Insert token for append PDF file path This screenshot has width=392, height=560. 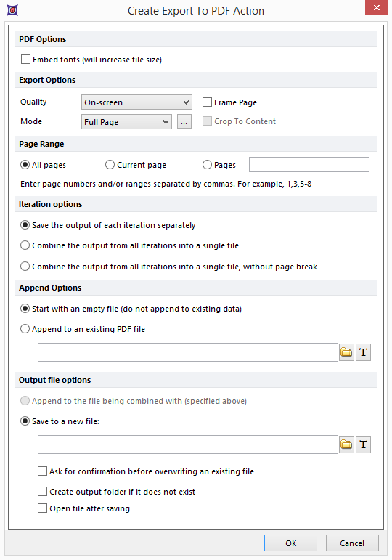(x=363, y=352)
